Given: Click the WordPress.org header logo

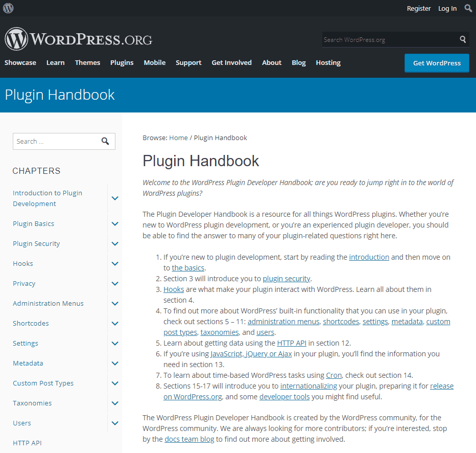Looking at the screenshot, I should pyautogui.click(x=78, y=39).
